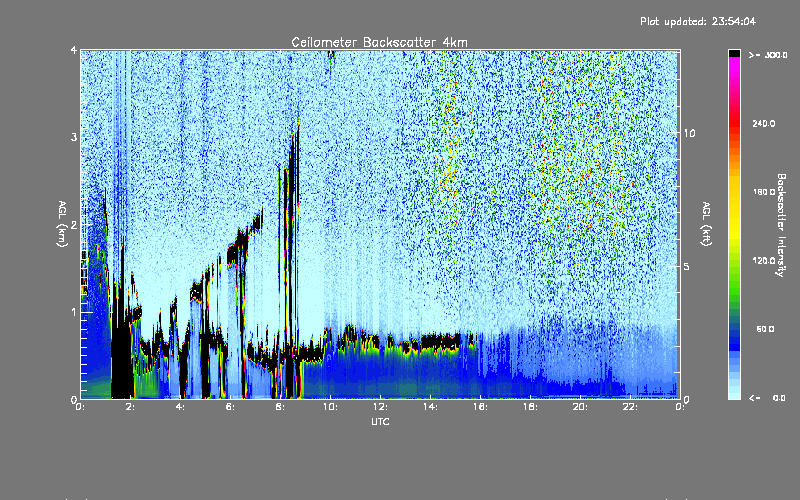Click the '6:' UTC tick label
This screenshot has height=500, width=800.
click(x=230, y=407)
